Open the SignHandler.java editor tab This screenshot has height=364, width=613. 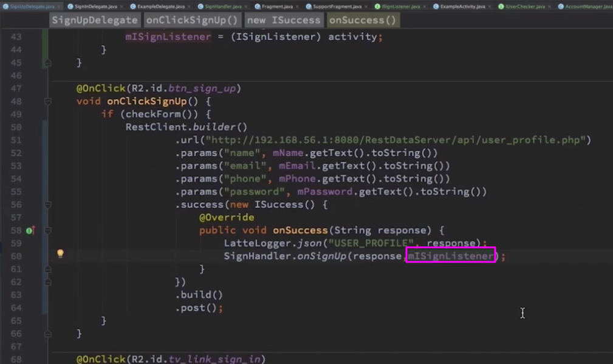(223, 6)
